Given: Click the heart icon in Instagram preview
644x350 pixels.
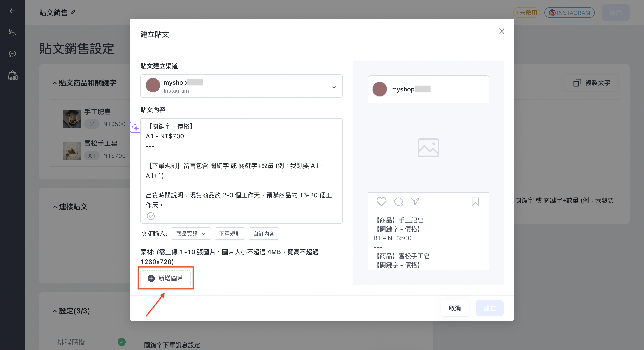Looking at the screenshot, I should 381,201.
